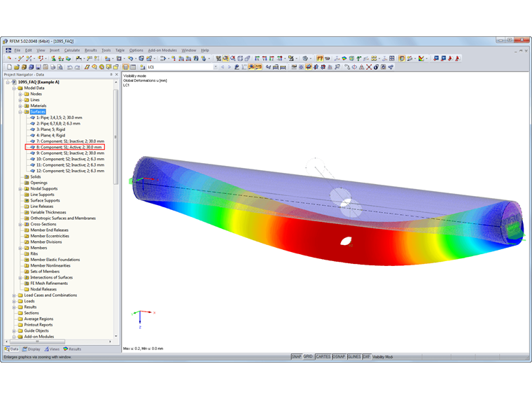Click the new line tool icon
The height and width of the screenshot is (399, 532).
tap(21, 58)
